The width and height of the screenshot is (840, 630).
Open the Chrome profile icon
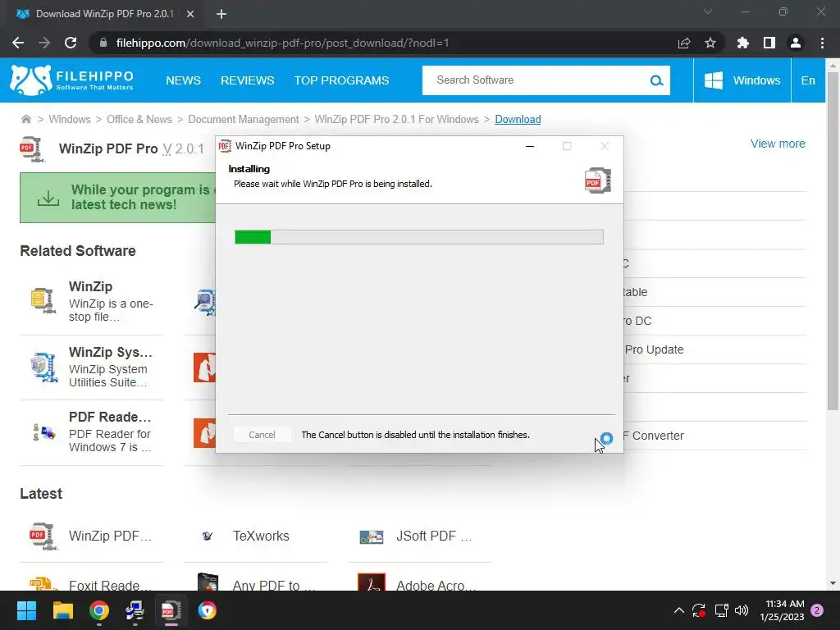tap(796, 43)
